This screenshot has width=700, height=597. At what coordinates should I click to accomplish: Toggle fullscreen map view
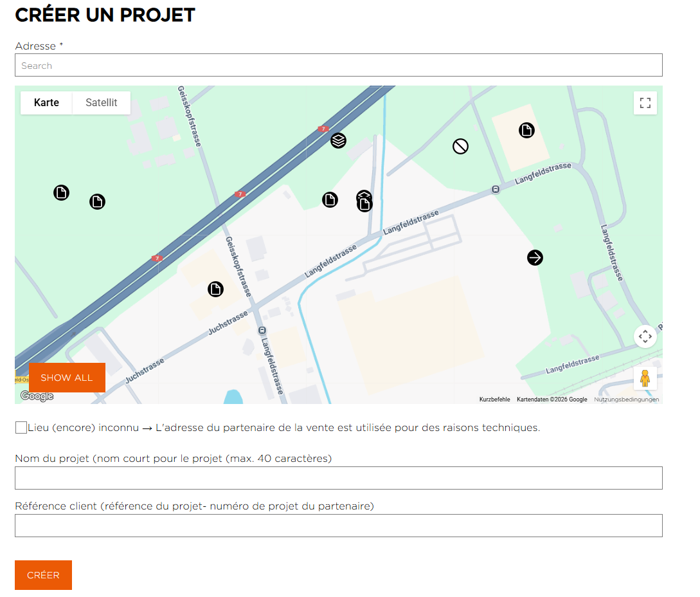click(x=645, y=103)
